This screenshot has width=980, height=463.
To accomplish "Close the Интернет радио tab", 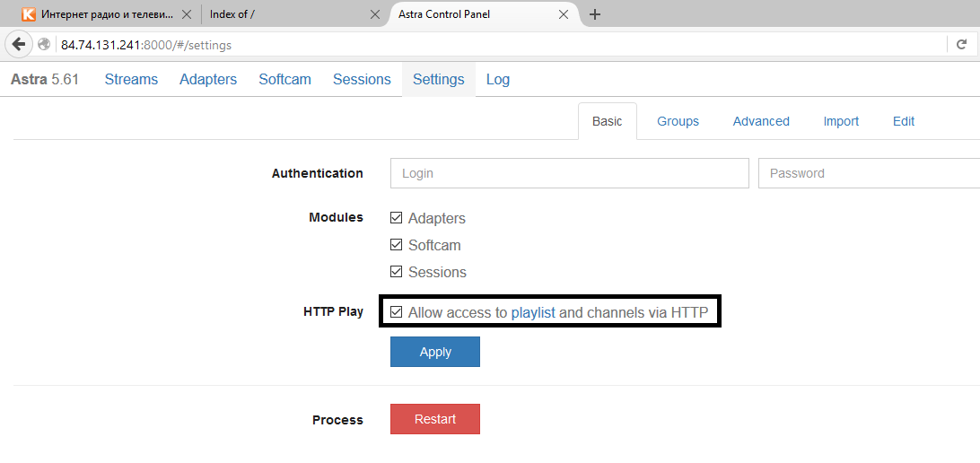I will pos(187,14).
